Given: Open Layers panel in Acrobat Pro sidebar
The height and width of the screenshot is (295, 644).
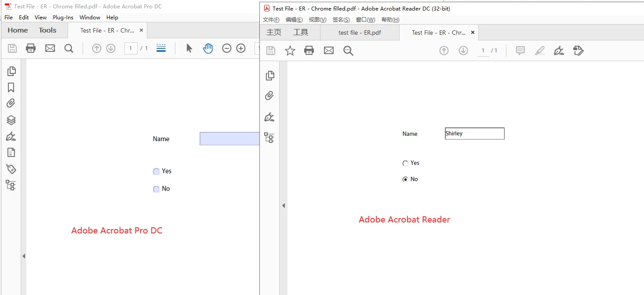Looking at the screenshot, I should coord(11,120).
